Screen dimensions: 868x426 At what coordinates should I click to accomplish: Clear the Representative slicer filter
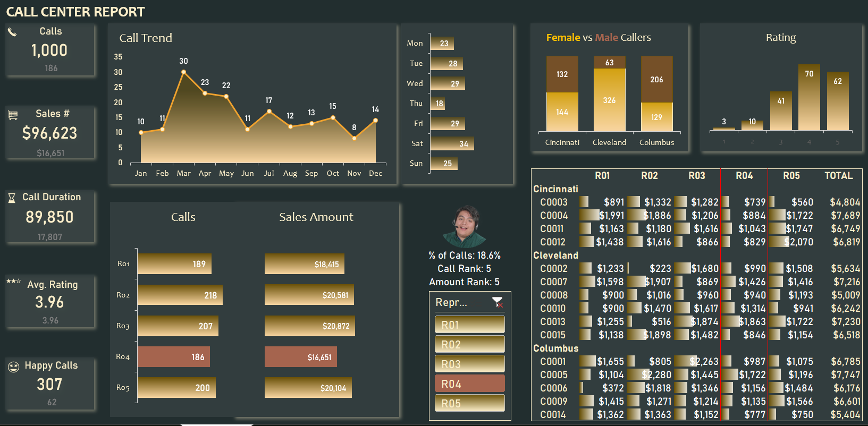(498, 302)
